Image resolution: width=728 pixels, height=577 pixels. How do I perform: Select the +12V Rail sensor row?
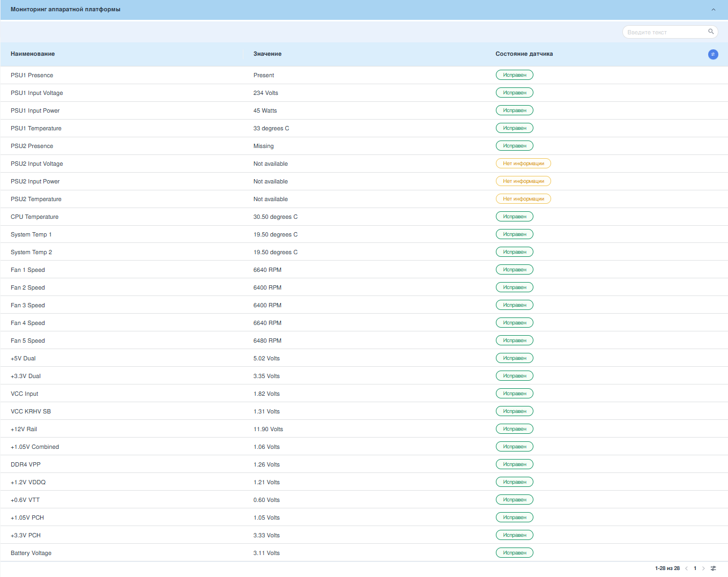24,430
